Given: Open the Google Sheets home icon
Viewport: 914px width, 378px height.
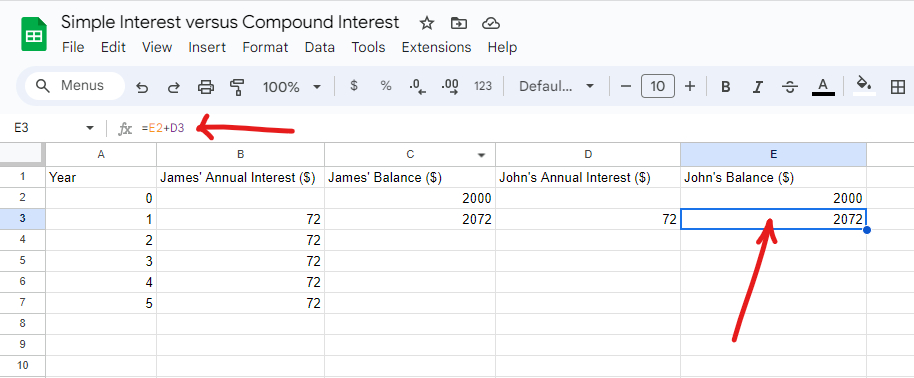Looking at the screenshot, I should (x=34, y=34).
